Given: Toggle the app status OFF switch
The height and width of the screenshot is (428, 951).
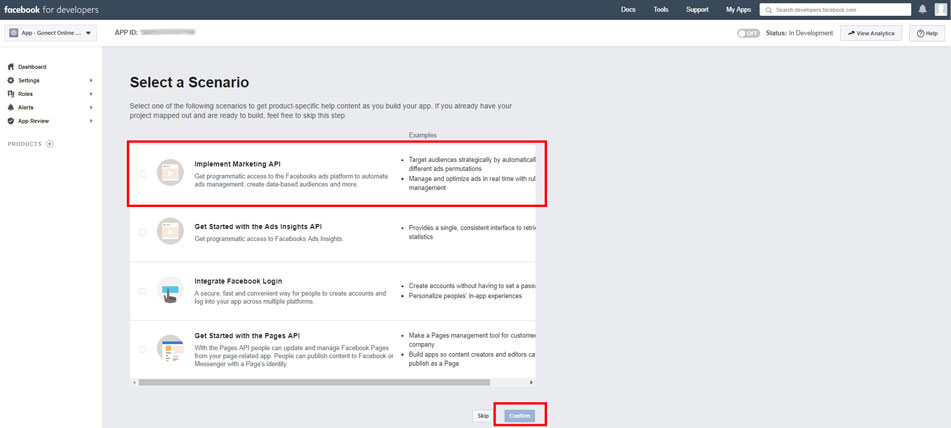Looking at the screenshot, I should click(748, 33).
